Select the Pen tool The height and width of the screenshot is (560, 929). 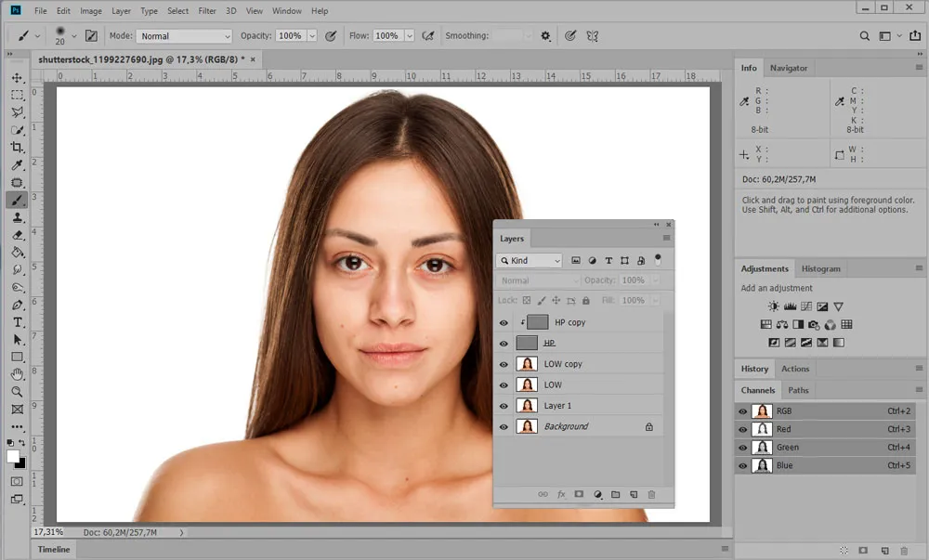(17, 305)
